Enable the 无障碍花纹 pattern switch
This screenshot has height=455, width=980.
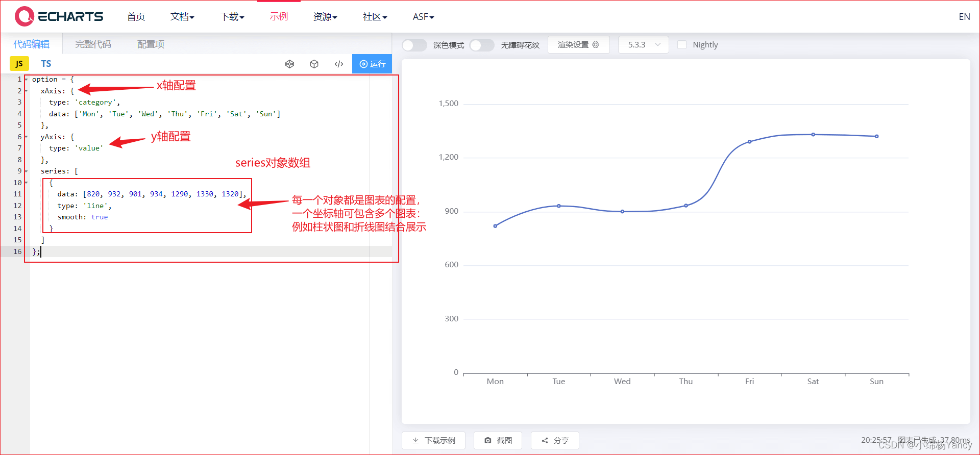[481, 45]
